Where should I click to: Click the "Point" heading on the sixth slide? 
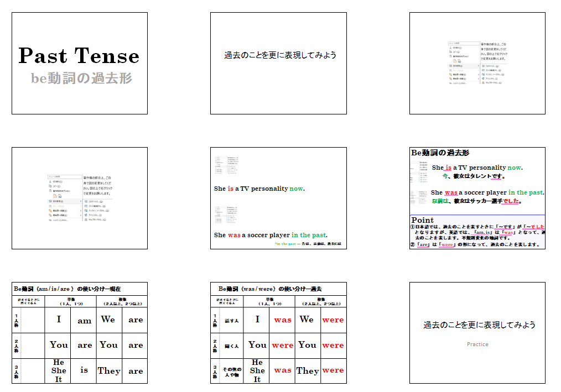(422, 220)
